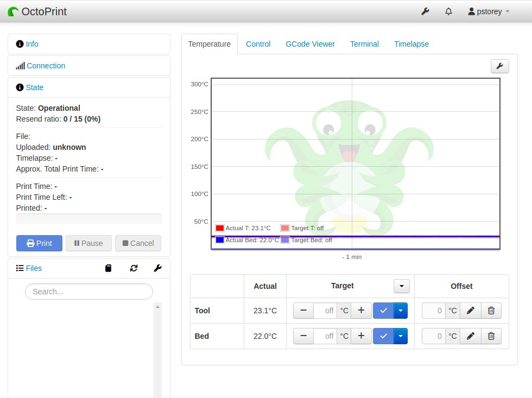Click the SD card icon in Files panel
The width and height of the screenshot is (532, 398).
click(108, 268)
